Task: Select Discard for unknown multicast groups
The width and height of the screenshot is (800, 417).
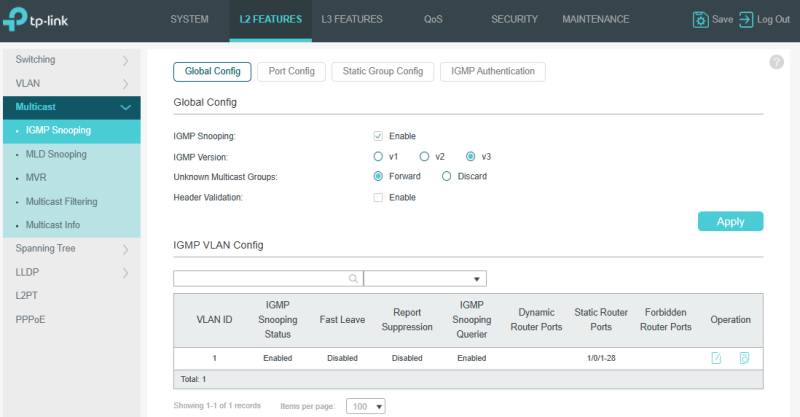Action: (x=447, y=176)
